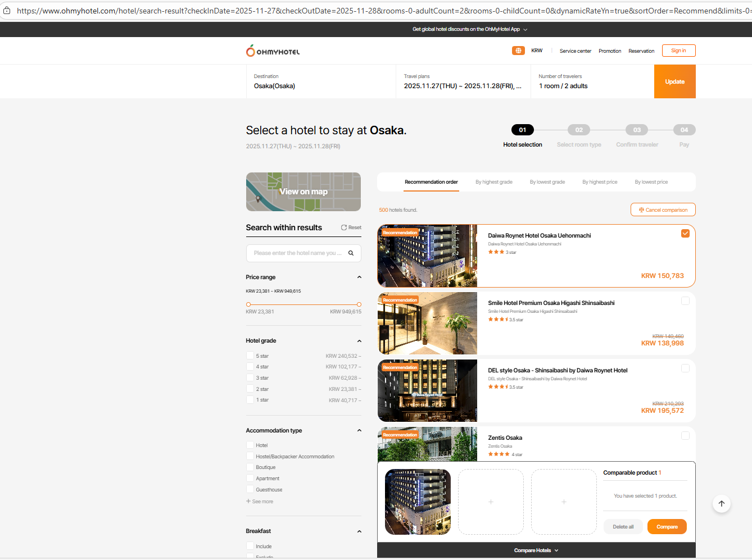Remove the compared hotel with X icon
752x560 pixels.
pyautogui.click(x=443, y=476)
